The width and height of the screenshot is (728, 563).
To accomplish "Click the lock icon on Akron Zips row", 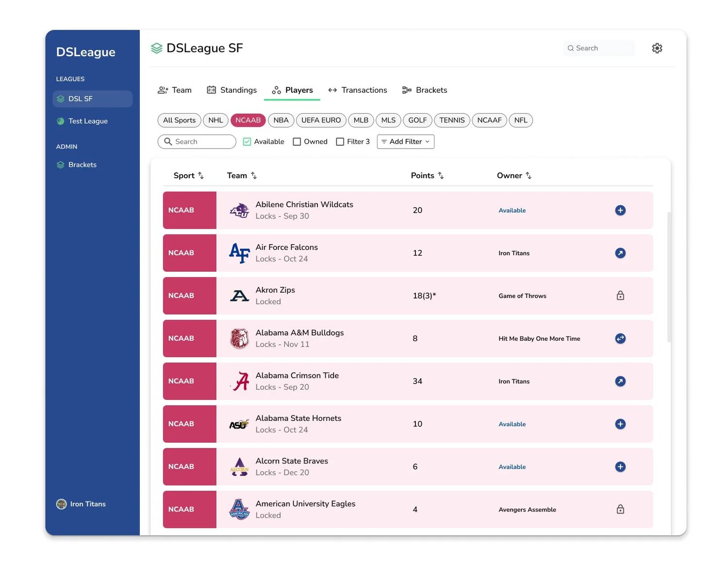I will tap(620, 296).
